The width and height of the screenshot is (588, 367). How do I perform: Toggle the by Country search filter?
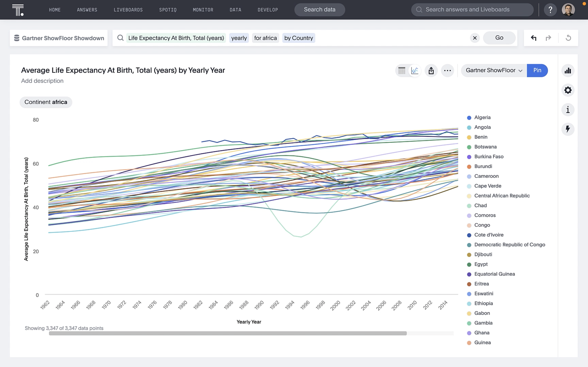click(298, 38)
